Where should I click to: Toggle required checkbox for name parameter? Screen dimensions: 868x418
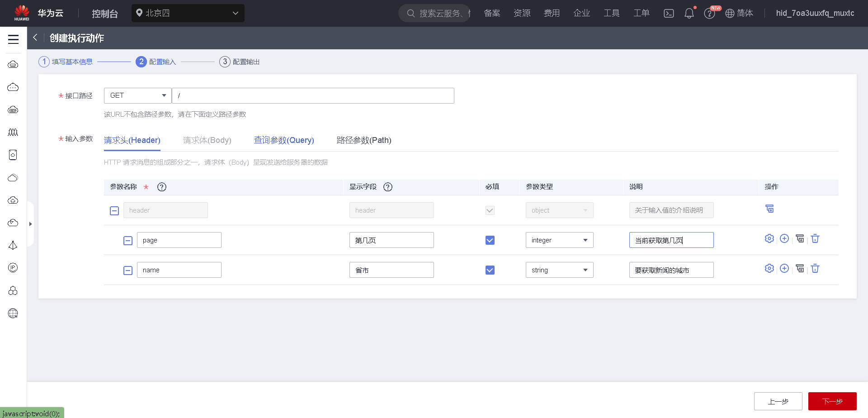click(x=490, y=270)
